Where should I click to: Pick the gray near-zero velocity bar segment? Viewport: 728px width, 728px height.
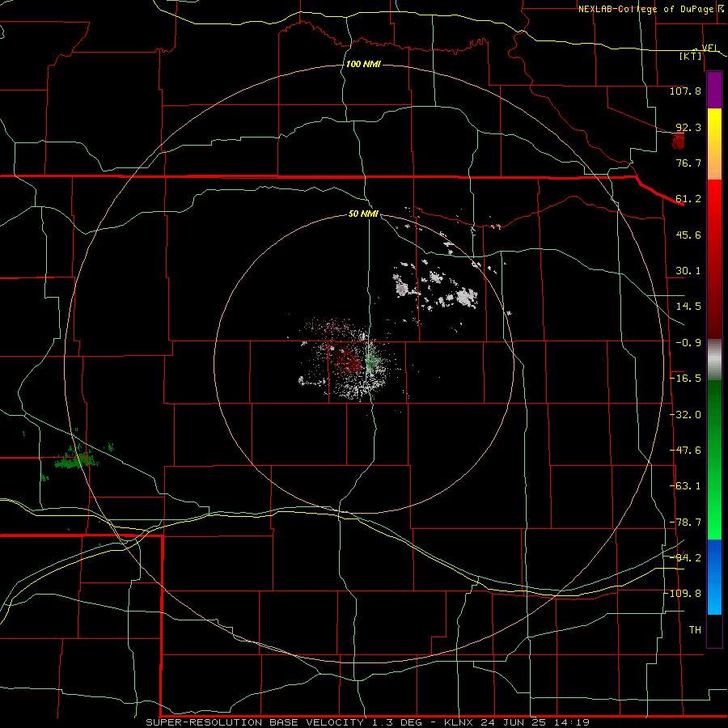click(x=714, y=359)
